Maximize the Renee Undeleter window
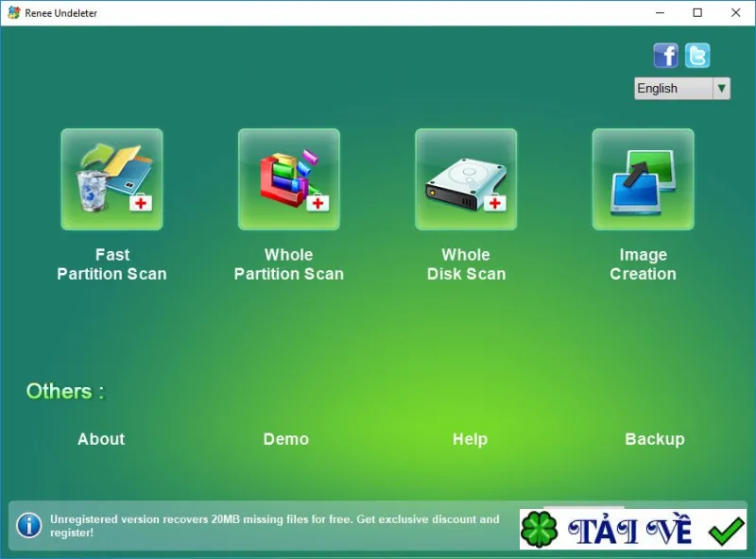The image size is (756, 559). [x=697, y=13]
